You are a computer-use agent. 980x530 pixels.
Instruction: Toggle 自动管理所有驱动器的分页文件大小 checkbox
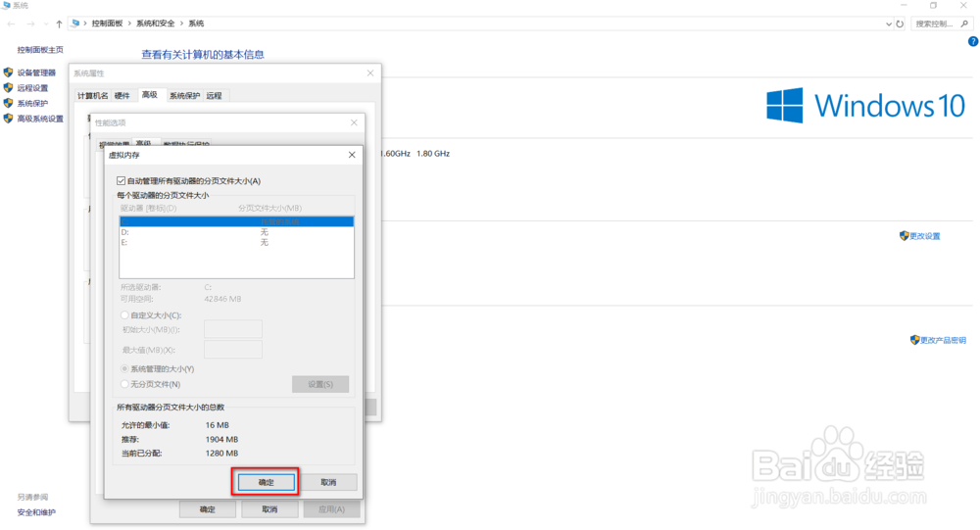[x=121, y=180]
